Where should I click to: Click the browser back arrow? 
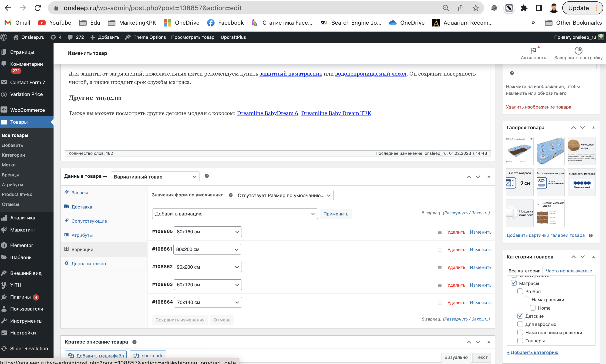tap(8, 8)
